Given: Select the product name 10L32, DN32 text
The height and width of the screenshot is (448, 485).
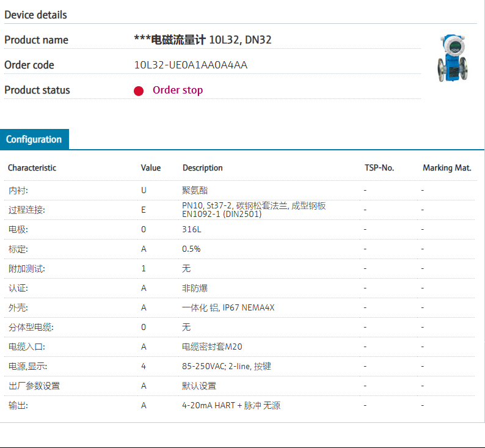Looking at the screenshot, I should [x=240, y=40].
